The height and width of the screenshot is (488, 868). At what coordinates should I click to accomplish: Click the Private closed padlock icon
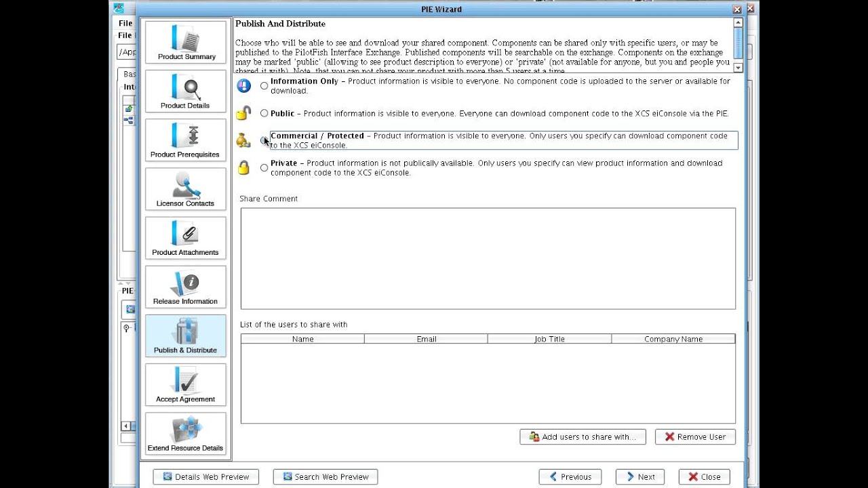point(243,167)
